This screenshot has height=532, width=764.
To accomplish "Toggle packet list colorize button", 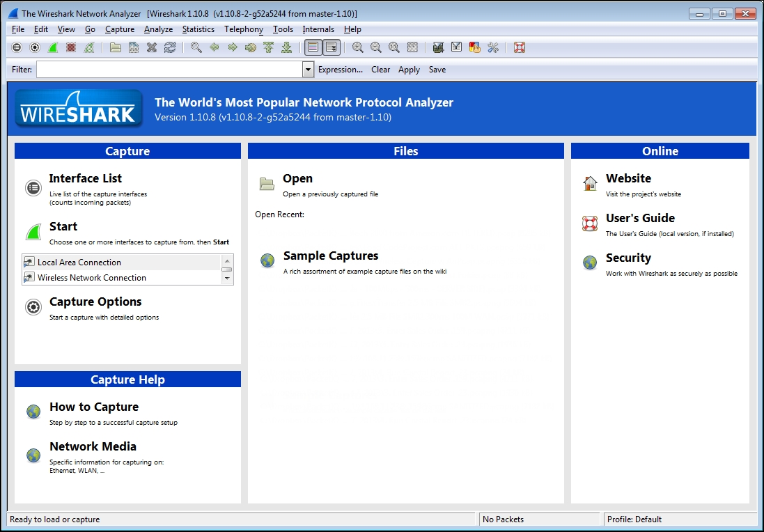I will pos(313,47).
